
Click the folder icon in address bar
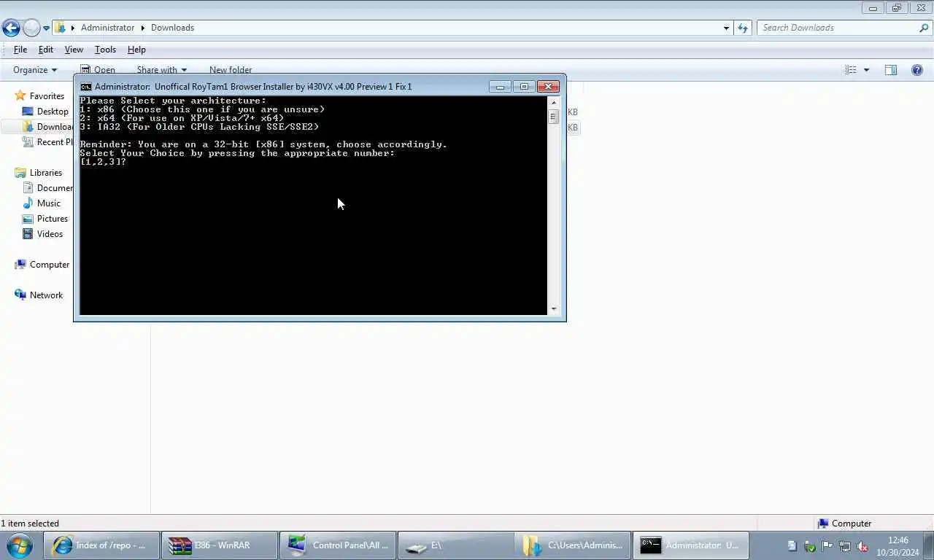pyautogui.click(x=61, y=28)
